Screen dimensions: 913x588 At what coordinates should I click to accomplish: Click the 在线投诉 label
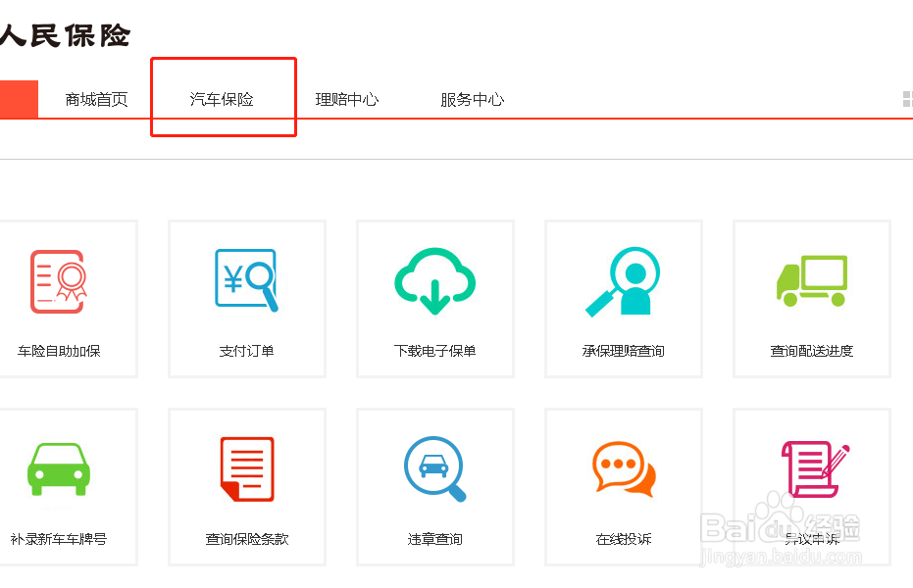click(x=624, y=539)
